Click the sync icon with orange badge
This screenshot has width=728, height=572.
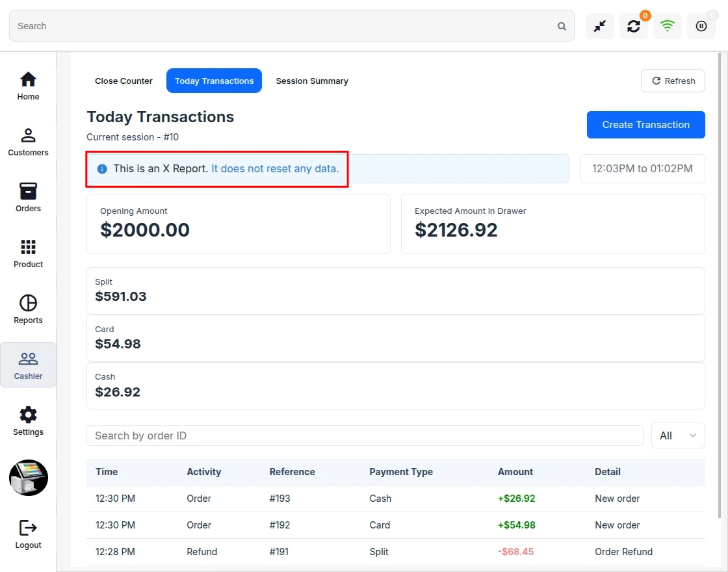tap(634, 26)
